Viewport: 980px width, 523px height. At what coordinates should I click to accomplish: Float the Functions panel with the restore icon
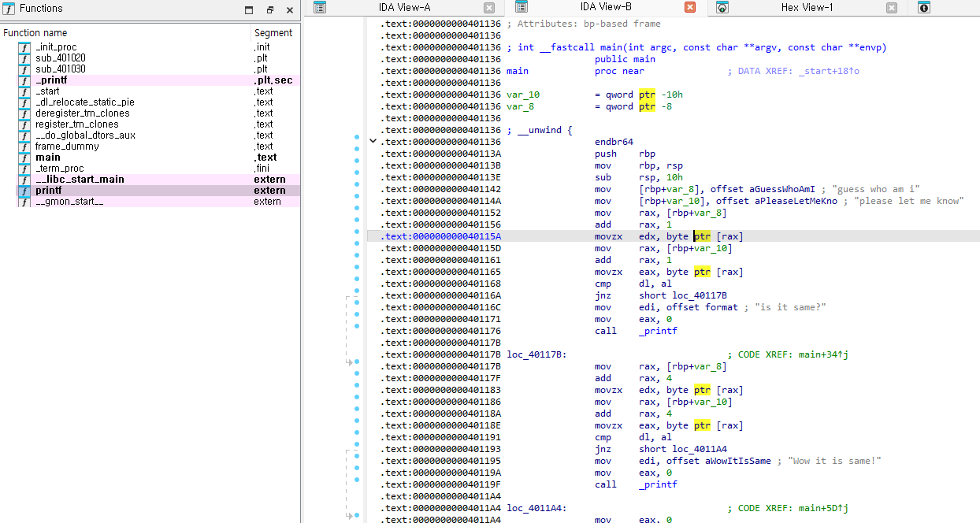(x=269, y=10)
